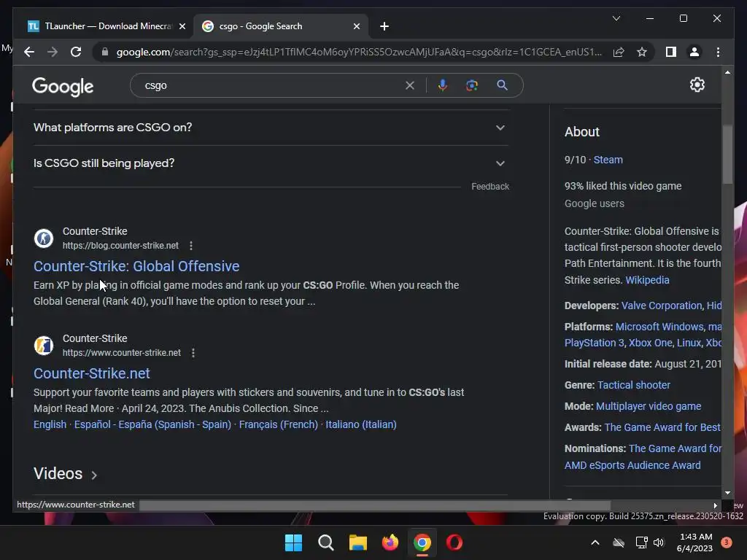The image size is (747, 560).
Task: Click the horizontal scrollbar thumb
Action: pos(374,505)
